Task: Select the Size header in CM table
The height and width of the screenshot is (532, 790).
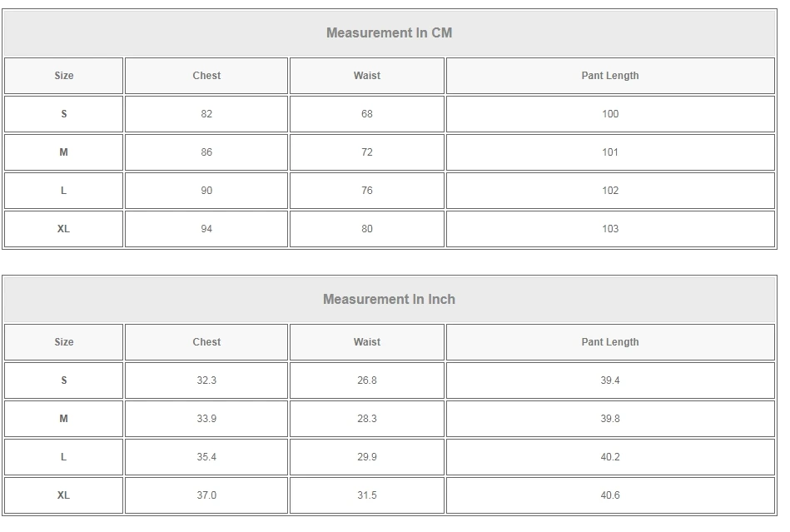Action: (x=64, y=76)
